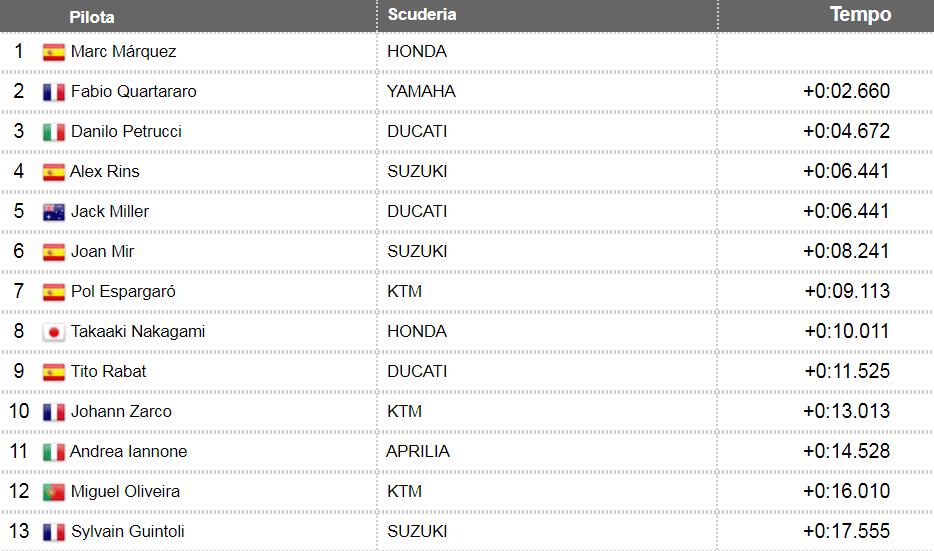The width and height of the screenshot is (934, 551).
Task: Click the Australian flag beside Jack Miller
Action: pos(54,212)
